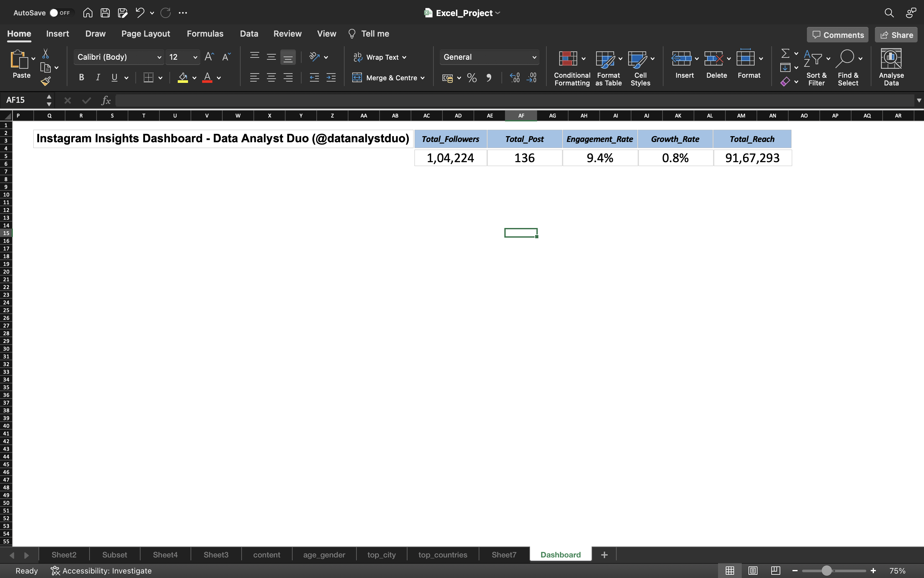Expand the formula bar
The image size is (924, 578).
tap(919, 101)
